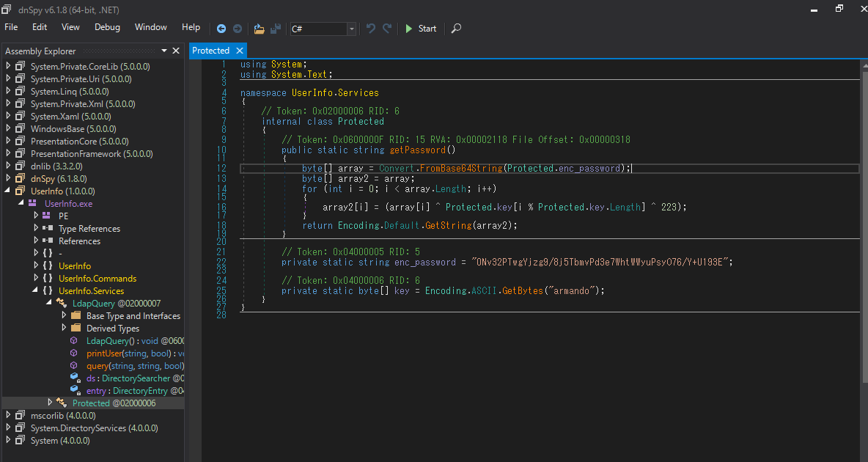Close the Protected tab
The width and height of the screenshot is (868, 462).
(x=240, y=51)
